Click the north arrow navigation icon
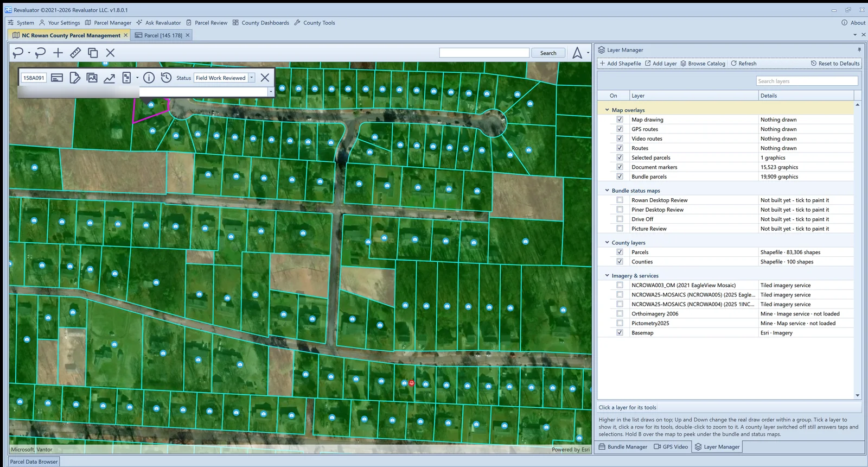Screen dimensions: 868x467 [x=577, y=53]
